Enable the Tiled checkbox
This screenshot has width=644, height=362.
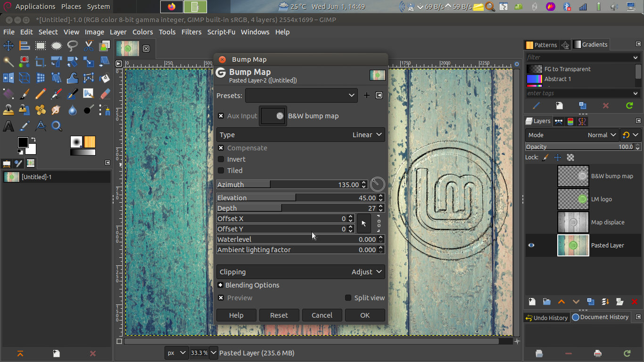click(221, 171)
